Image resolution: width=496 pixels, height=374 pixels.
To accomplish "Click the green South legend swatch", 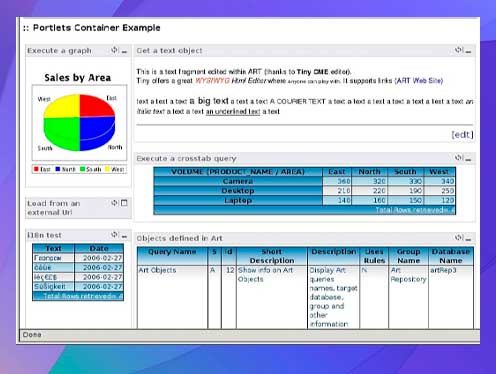I will [82, 169].
